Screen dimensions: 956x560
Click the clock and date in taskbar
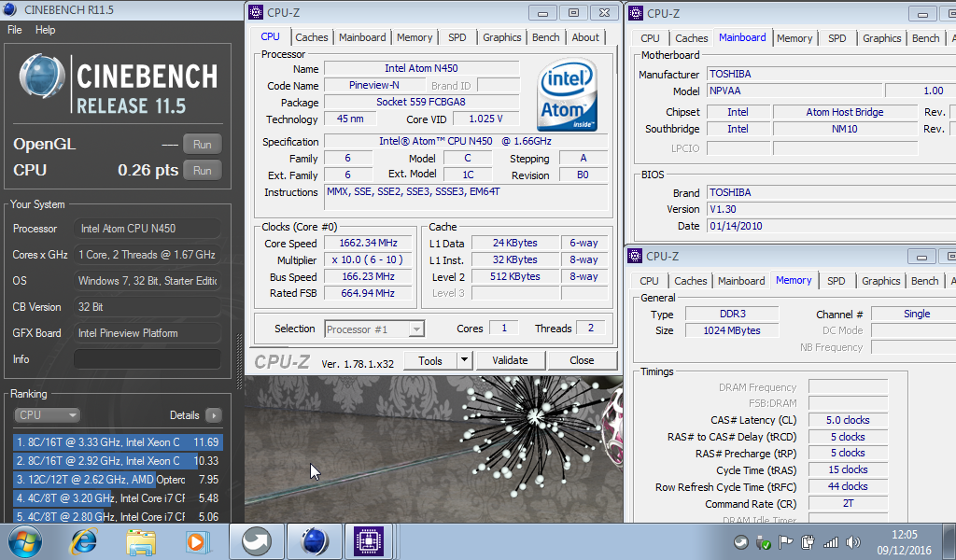coord(904,541)
